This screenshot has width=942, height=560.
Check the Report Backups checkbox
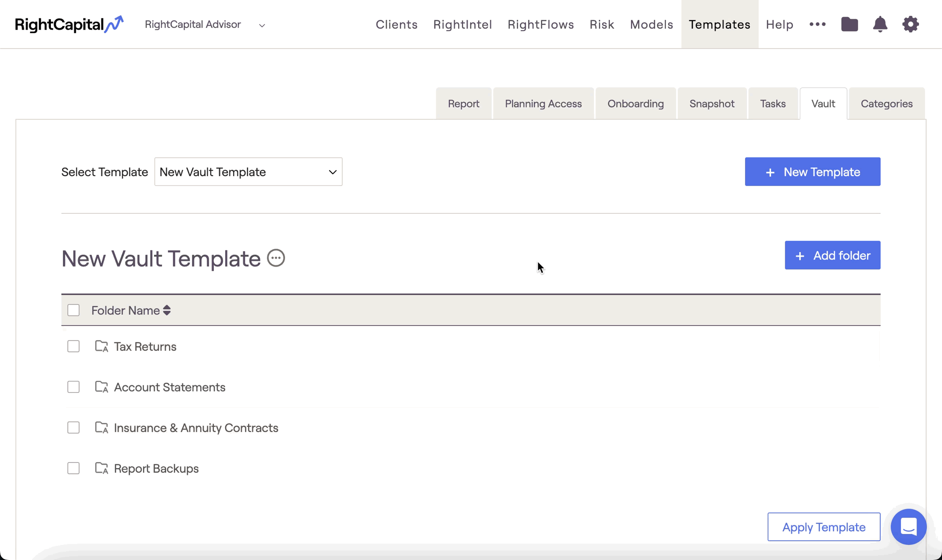[x=73, y=468]
